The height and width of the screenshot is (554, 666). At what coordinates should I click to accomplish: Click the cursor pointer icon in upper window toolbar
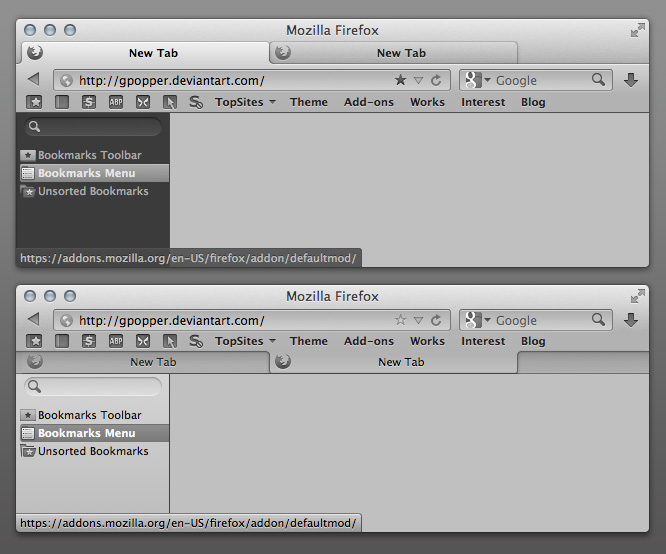pos(170,102)
